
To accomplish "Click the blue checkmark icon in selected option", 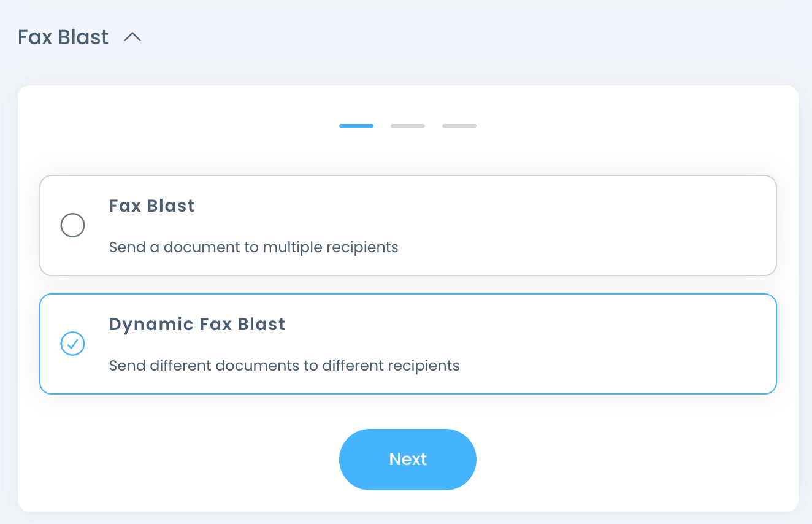I will (x=72, y=344).
